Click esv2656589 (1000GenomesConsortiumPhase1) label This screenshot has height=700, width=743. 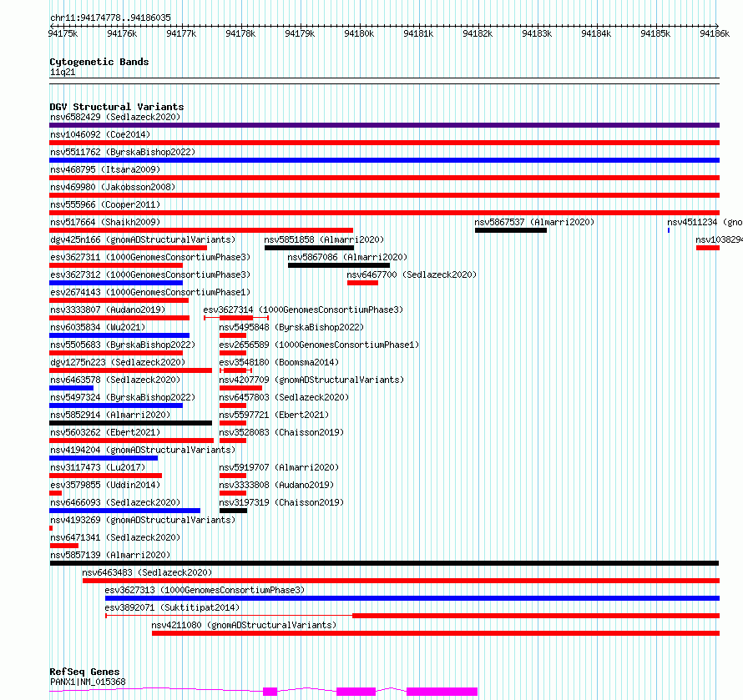coord(319,345)
